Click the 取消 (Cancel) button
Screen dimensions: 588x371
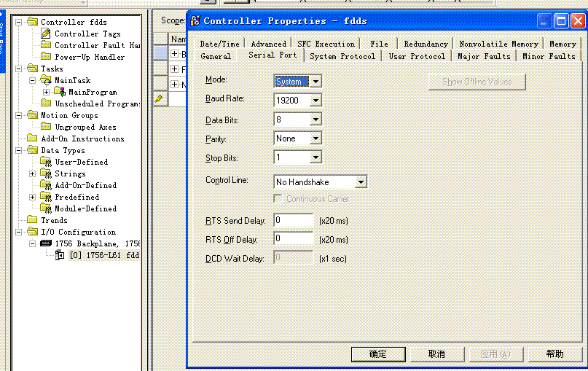pyautogui.click(x=436, y=354)
